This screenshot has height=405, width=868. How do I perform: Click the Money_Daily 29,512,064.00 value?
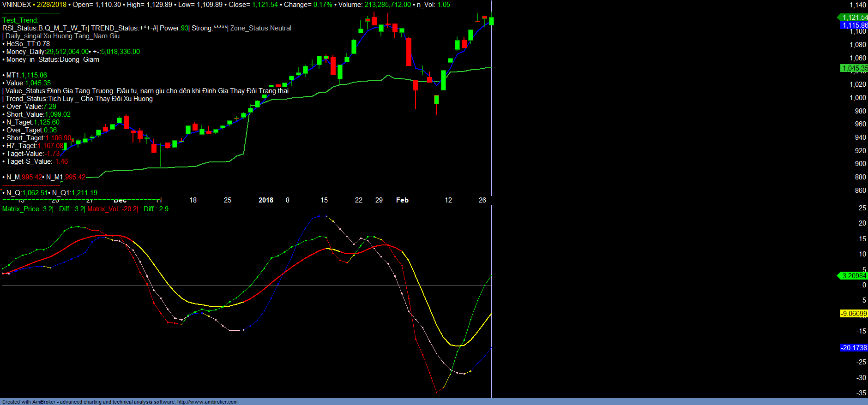pos(67,52)
